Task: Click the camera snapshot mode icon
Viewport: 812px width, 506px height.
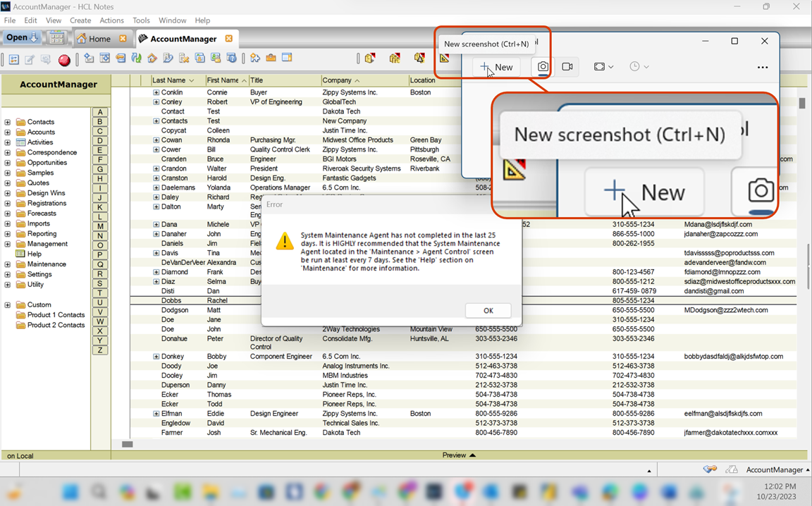Action: 542,67
